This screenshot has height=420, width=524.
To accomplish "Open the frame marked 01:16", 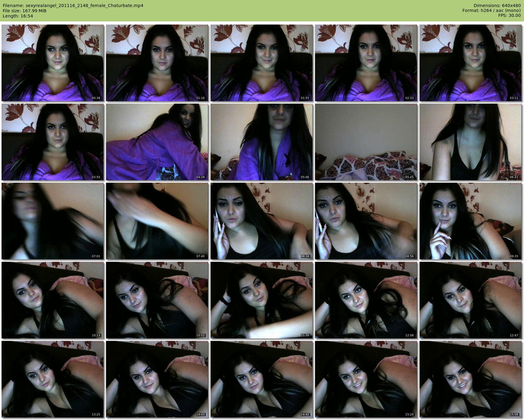I will click(x=157, y=63).
